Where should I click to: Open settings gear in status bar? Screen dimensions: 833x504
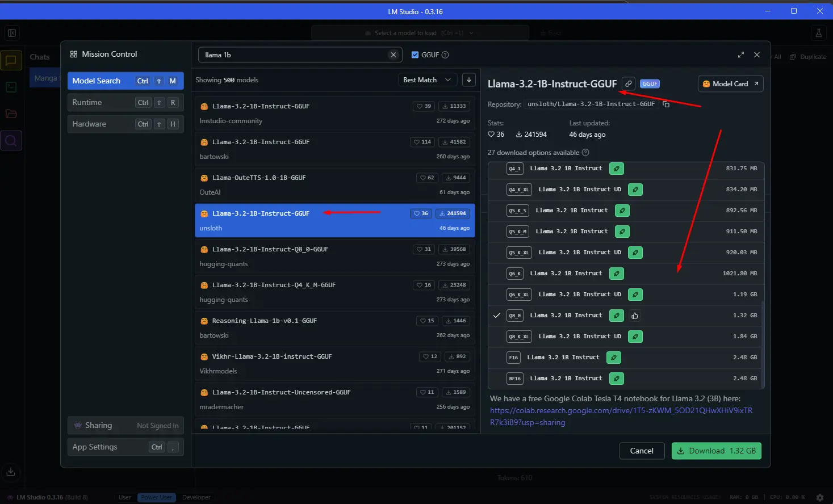pyautogui.click(x=819, y=497)
